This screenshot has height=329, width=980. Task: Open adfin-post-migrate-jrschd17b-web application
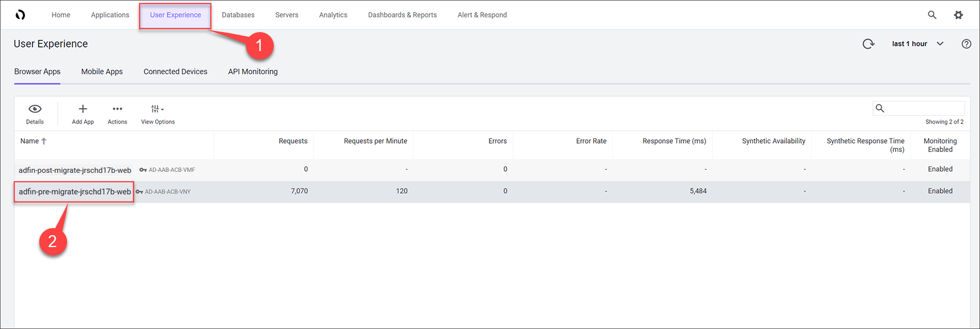(75, 170)
